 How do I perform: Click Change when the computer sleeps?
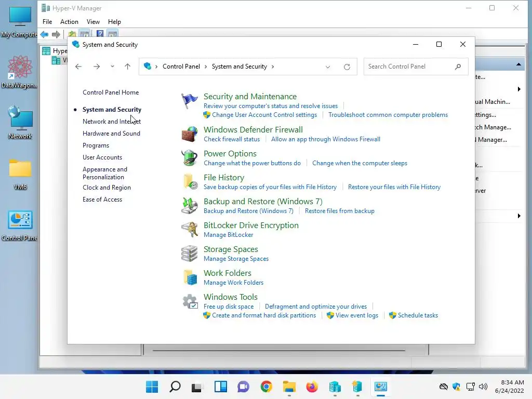tap(360, 163)
